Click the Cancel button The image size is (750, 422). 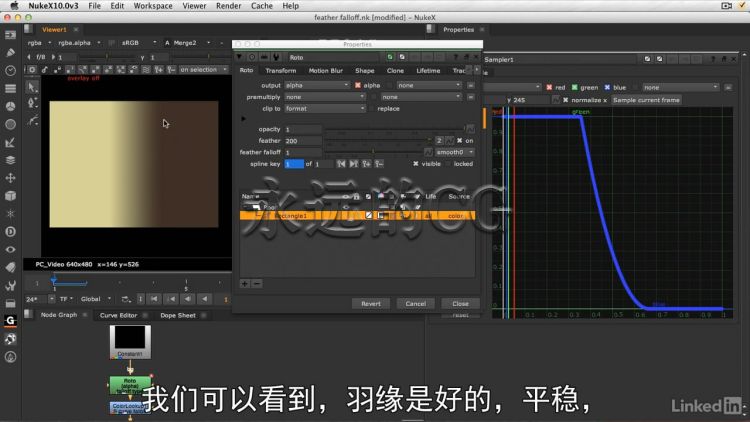(x=416, y=304)
